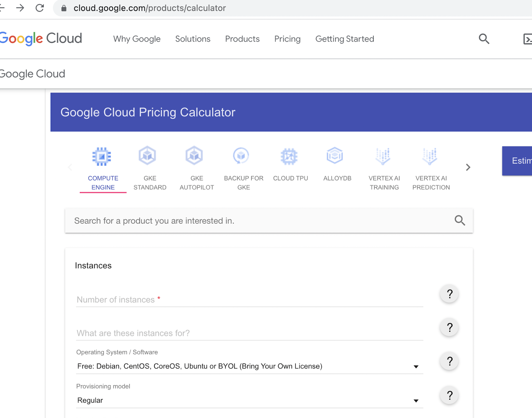
Task: Open Cloud Shell terminal icon in header
Action: click(x=528, y=39)
